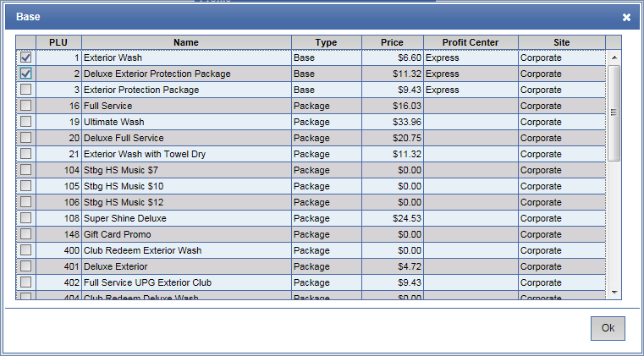Click the Ok button
This screenshot has width=644, height=356.
click(x=608, y=328)
